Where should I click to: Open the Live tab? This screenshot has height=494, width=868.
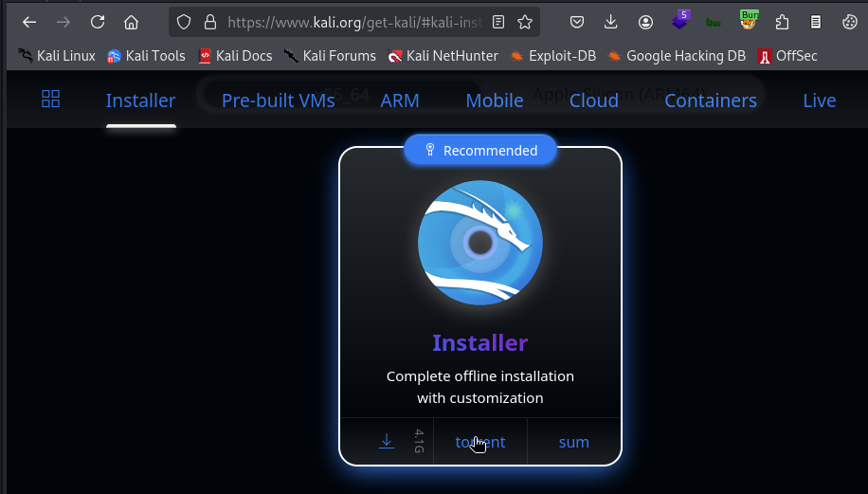click(819, 101)
